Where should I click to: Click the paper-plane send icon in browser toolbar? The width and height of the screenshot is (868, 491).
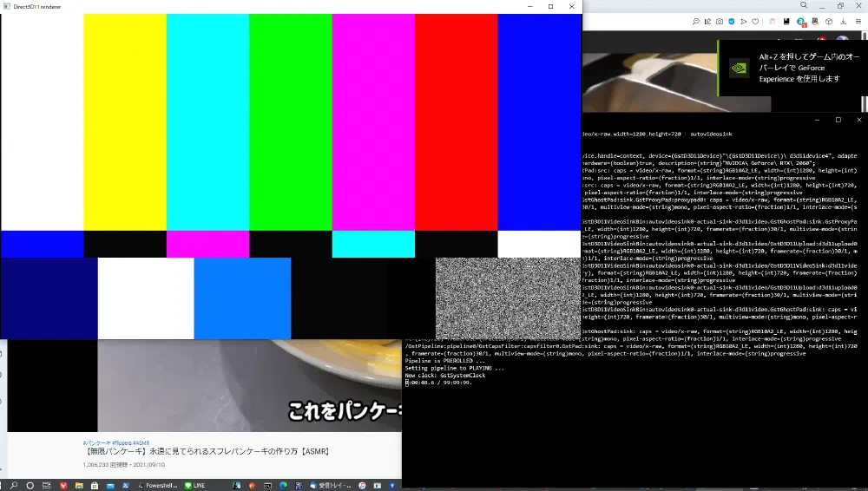click(x=744, y=21)
